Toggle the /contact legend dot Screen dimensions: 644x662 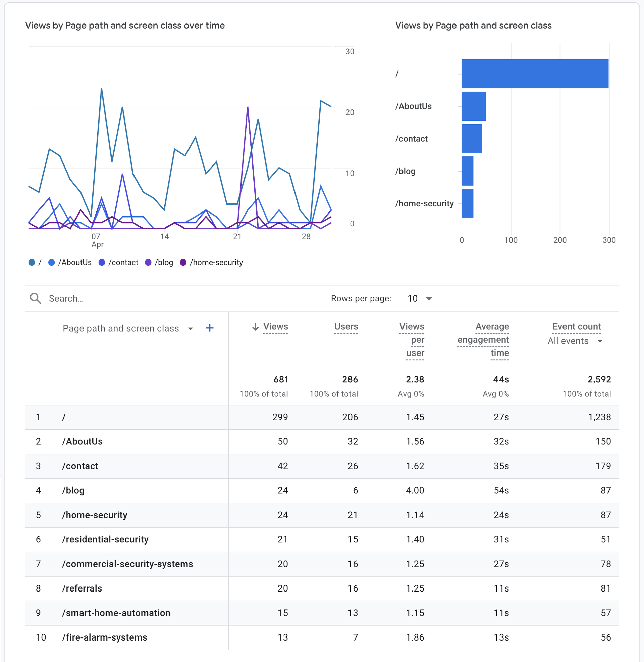[x=102, y=262]
